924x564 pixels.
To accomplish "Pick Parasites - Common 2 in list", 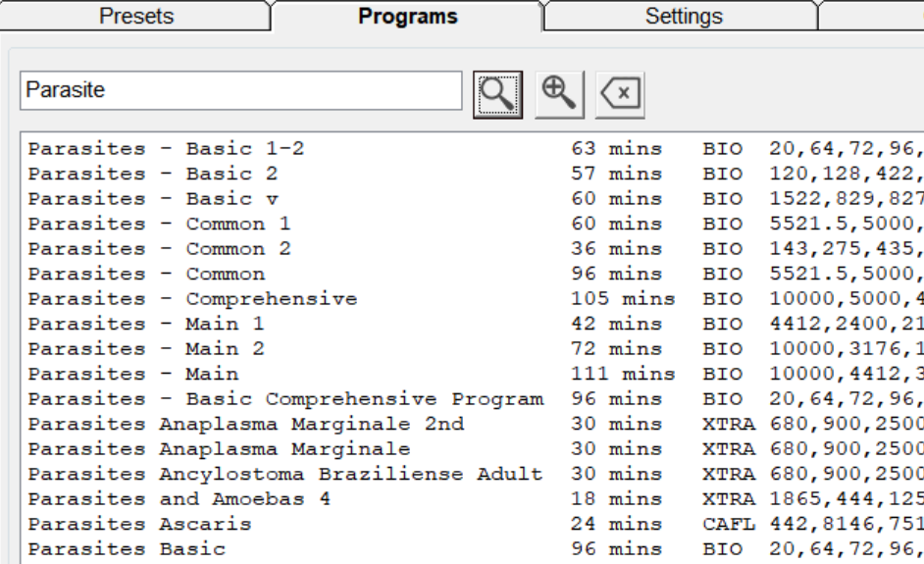I will (159, 249).
